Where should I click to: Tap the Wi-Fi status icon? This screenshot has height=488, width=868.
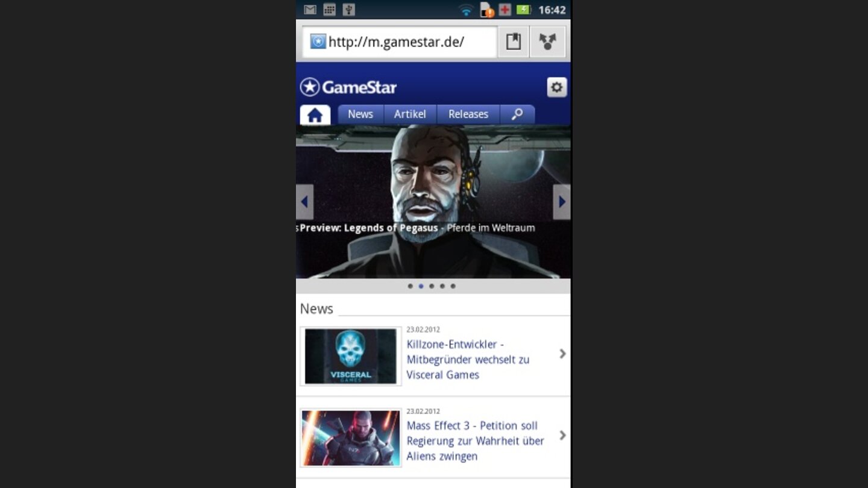pyautogui.click(x=466, y=10)
